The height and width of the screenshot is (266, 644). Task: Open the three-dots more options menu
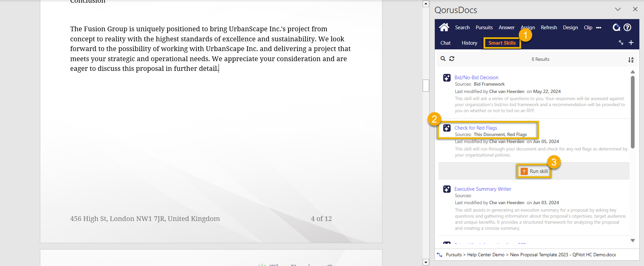coord(599,28)
